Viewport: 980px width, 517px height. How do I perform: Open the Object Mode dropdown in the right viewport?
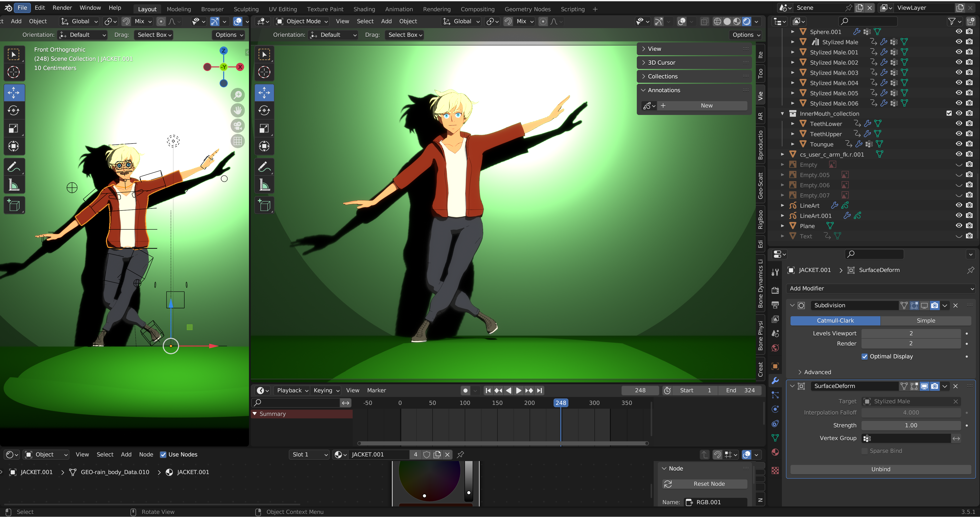(x=302, y=21)
